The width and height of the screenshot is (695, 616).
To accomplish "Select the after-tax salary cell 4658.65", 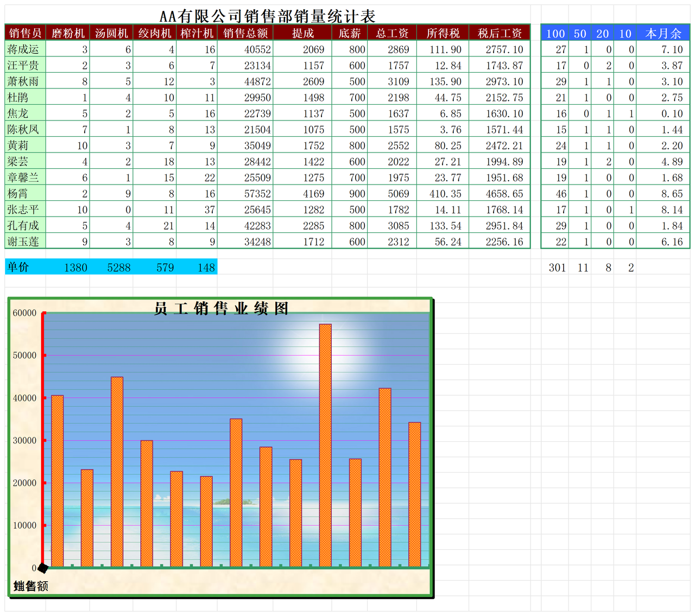I will coord(504,194).
